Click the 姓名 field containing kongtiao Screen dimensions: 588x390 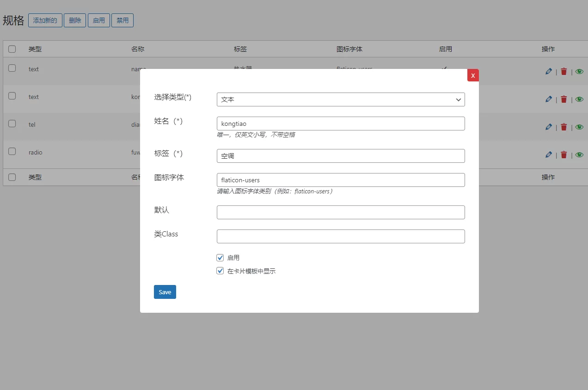(x=341, y=124)
